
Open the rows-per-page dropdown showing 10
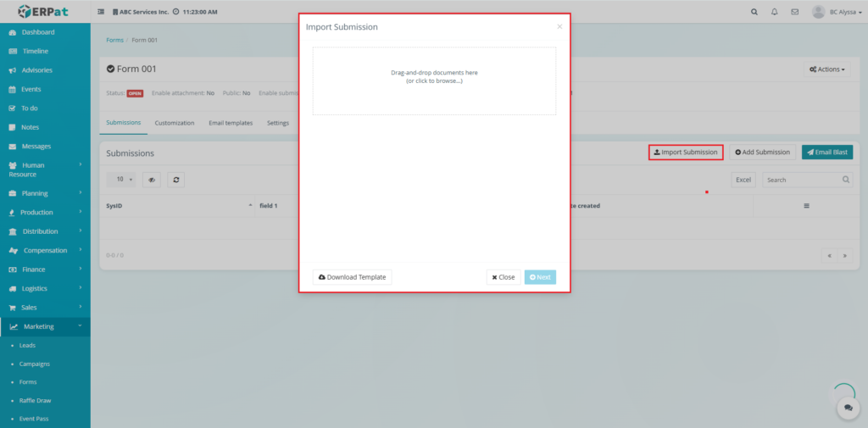(x=125, y=180)
